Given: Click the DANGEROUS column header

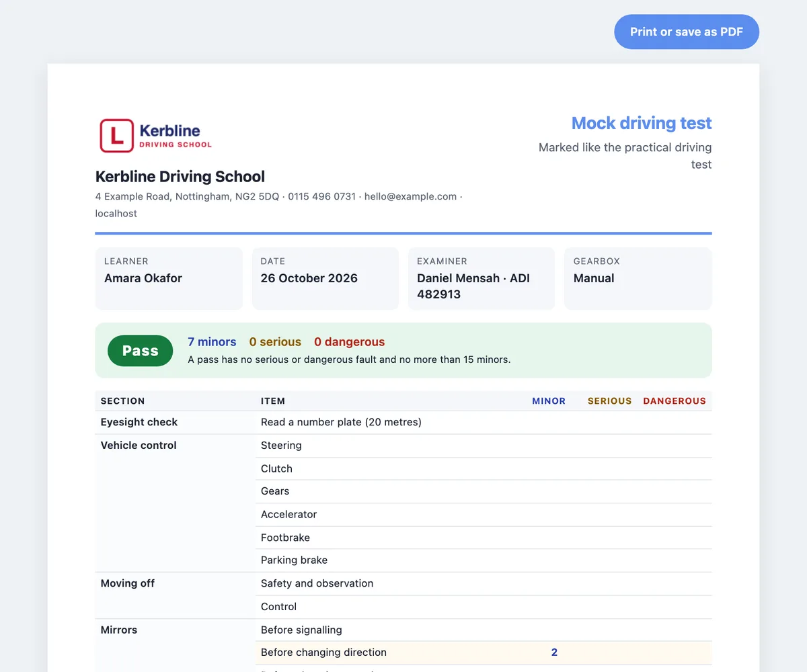Looking at the screenshot, I should (x=675, y=401).
